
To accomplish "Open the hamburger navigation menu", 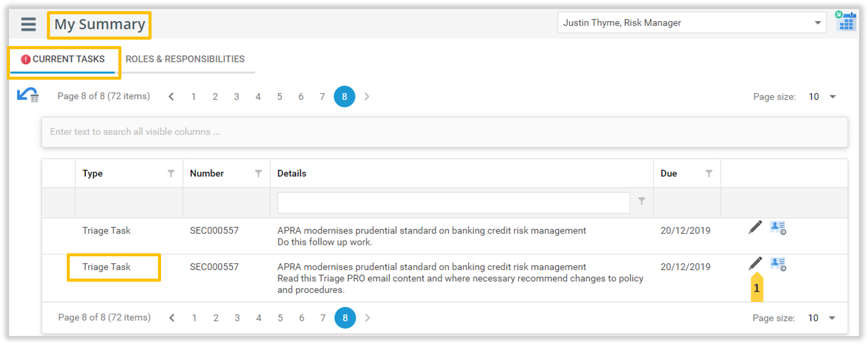I will (28, 24).
